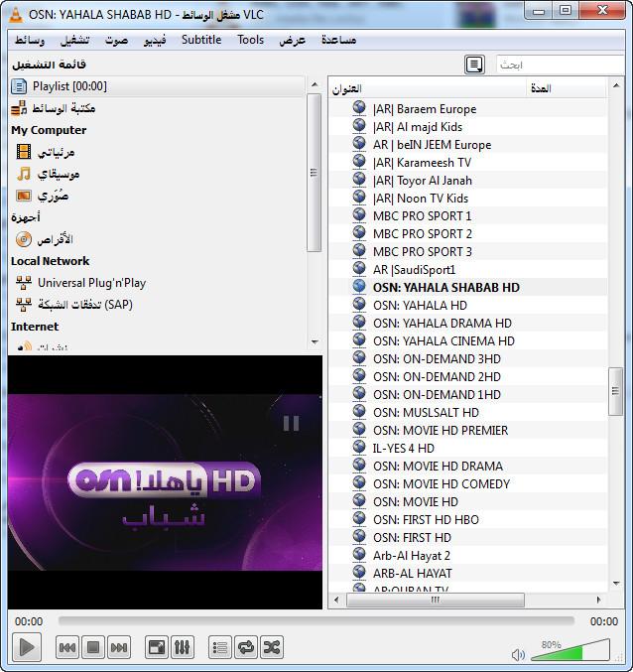Screen dimensions: 633x672
Task: Select MBC PRO SPORT 2
Action: (468, 234)
